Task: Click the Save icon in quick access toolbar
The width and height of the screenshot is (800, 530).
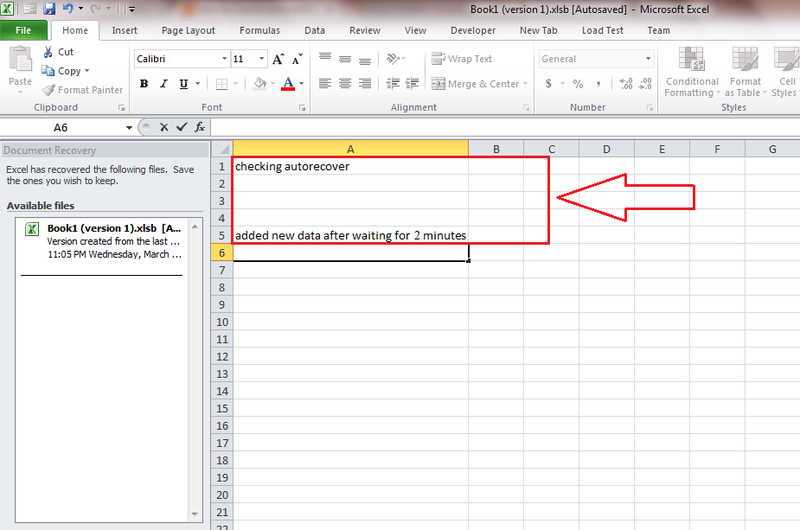Action: click(49, 9)
